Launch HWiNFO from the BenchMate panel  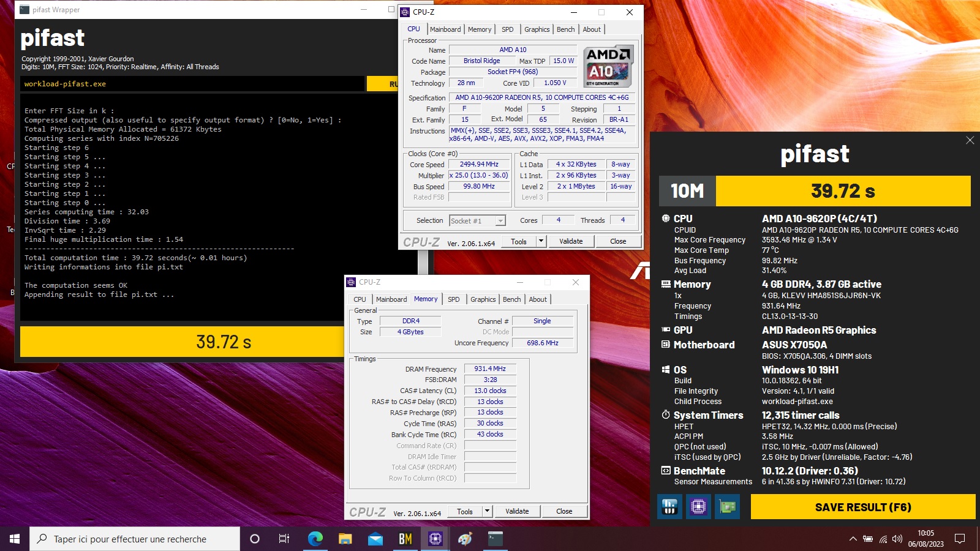(669, 507)
